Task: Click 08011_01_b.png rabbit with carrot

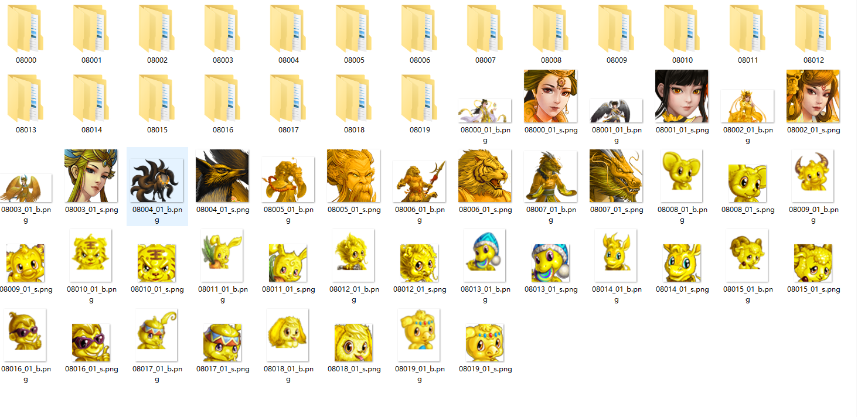Action: click(222, 255)
